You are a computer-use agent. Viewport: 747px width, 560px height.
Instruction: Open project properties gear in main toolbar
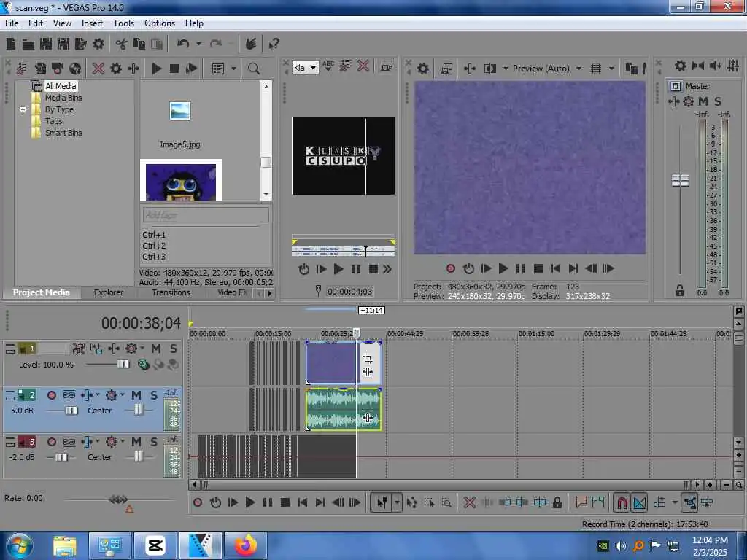pyautogui.click(x=98, y=44)
